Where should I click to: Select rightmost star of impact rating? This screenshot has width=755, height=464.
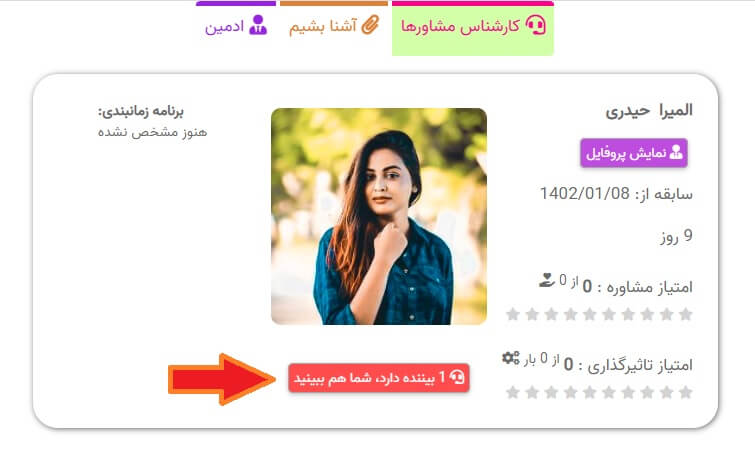click(x=686, y=392)
